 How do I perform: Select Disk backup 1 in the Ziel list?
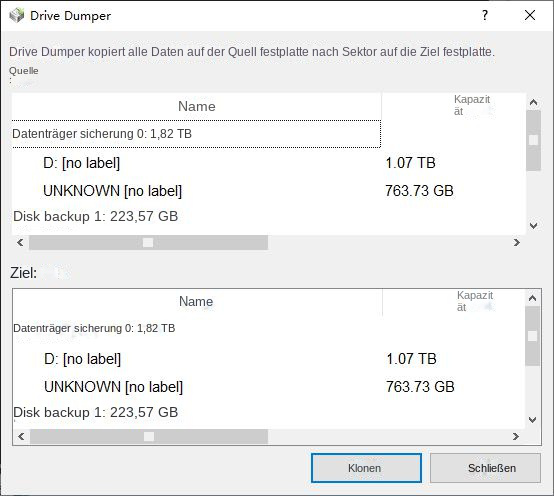point(95,412)
